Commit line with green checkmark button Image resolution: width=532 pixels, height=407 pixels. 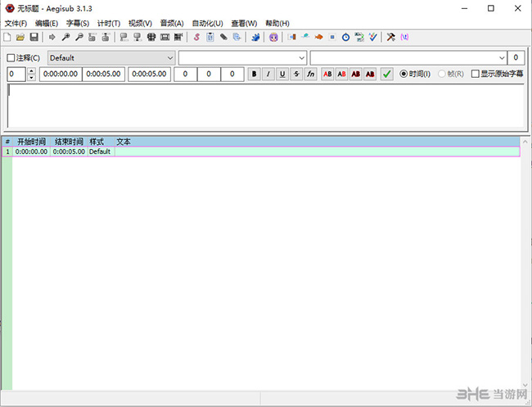coord(387,74)
